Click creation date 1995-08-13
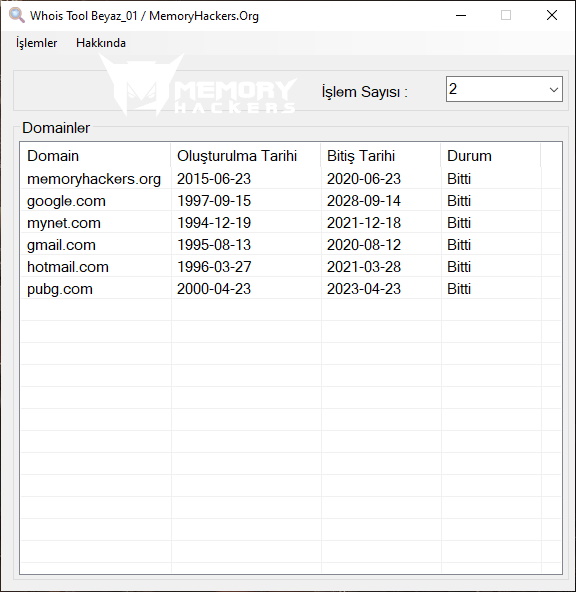This screenshot has width=576, height=592. (x=214, y=245)
